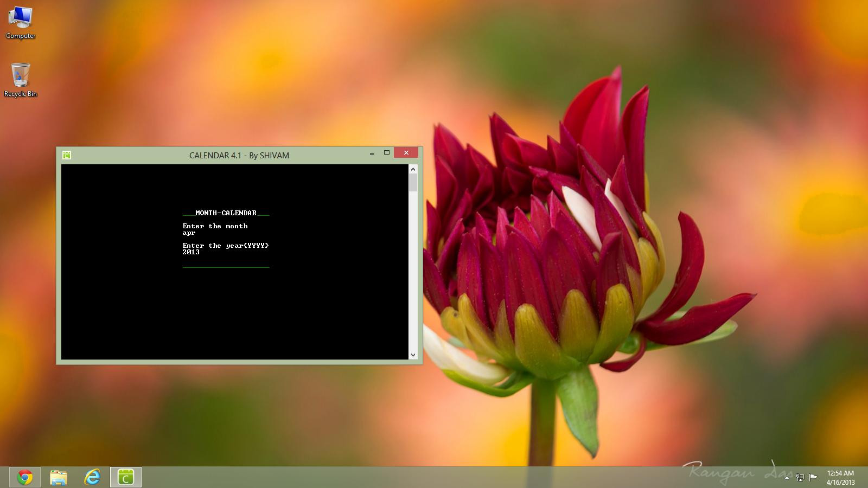Open the Computer desktop icon

[x=21, y=23]
